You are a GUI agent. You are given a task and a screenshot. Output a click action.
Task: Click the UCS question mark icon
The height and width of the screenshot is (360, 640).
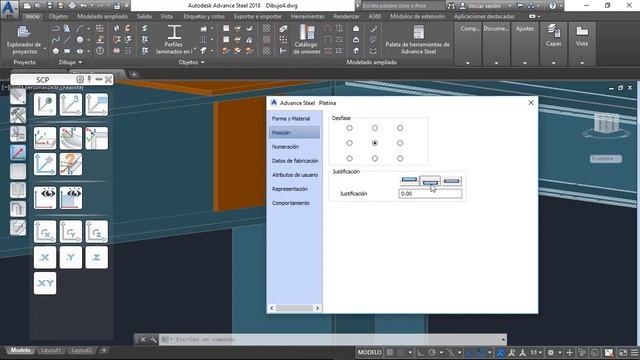(71, 164)
